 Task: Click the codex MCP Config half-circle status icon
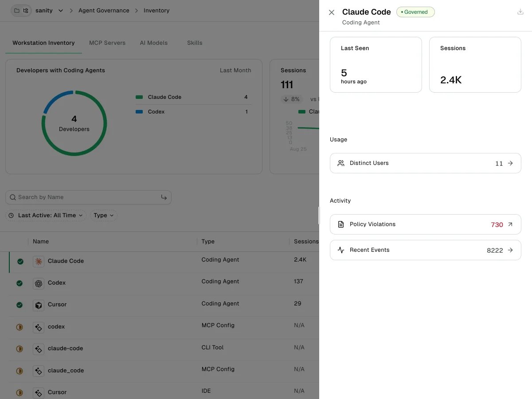click(20, 327)
